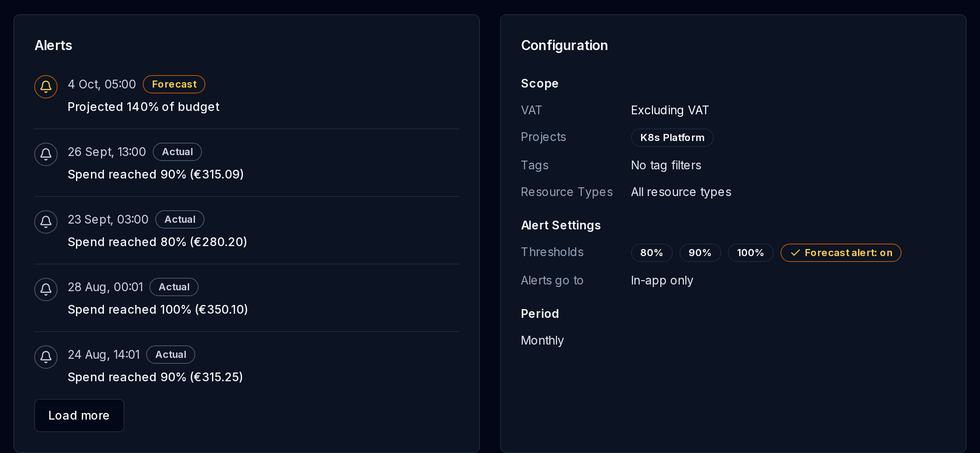Click the '24 Aug, 14:01' timestamp
Viewport: 980px width, 453px height.
pyautogui.click(x=104, y=355)
